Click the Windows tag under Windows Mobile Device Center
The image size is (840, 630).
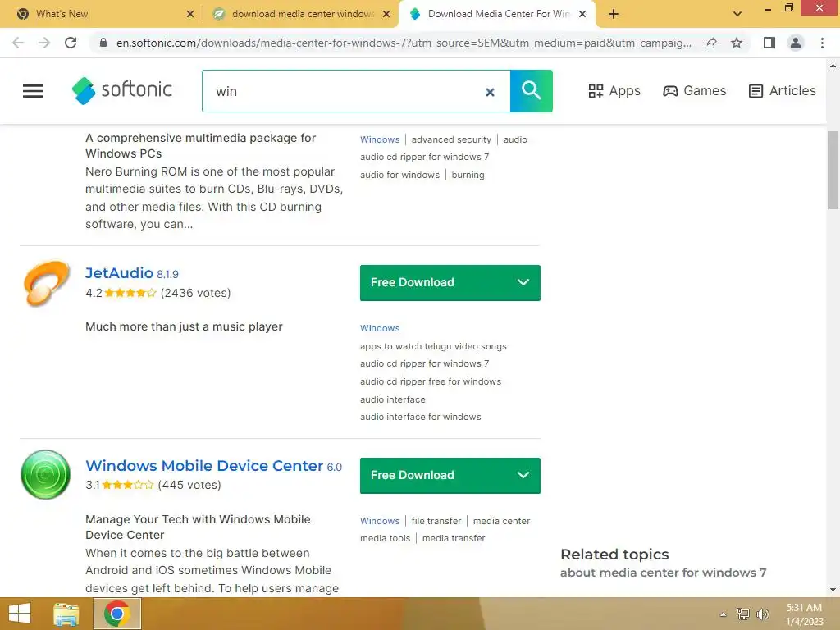pyautogui.click(x=380, y=521)
